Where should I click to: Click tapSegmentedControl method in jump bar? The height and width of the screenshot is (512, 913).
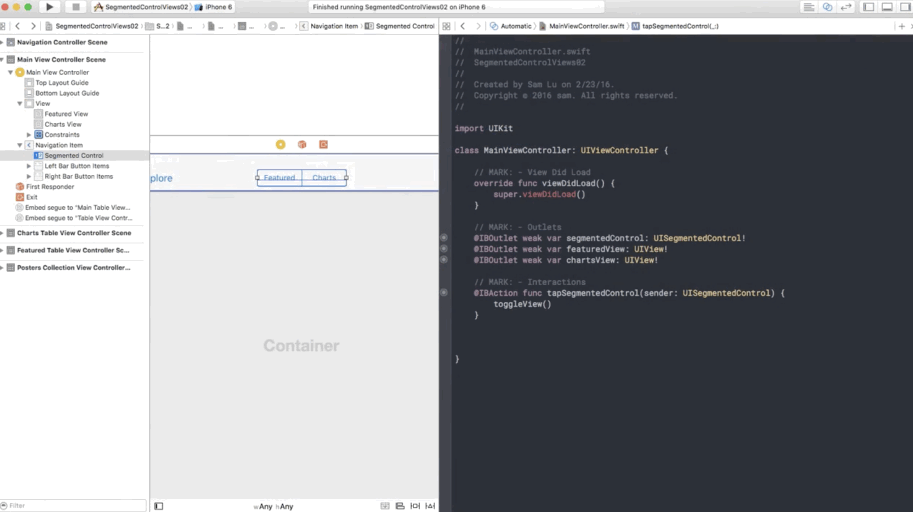click(x=675, y=26)
